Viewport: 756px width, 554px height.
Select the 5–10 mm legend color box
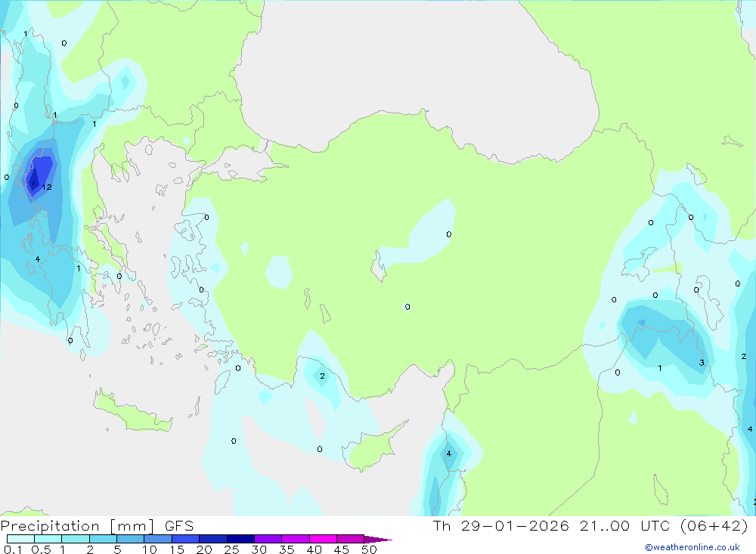131,539
